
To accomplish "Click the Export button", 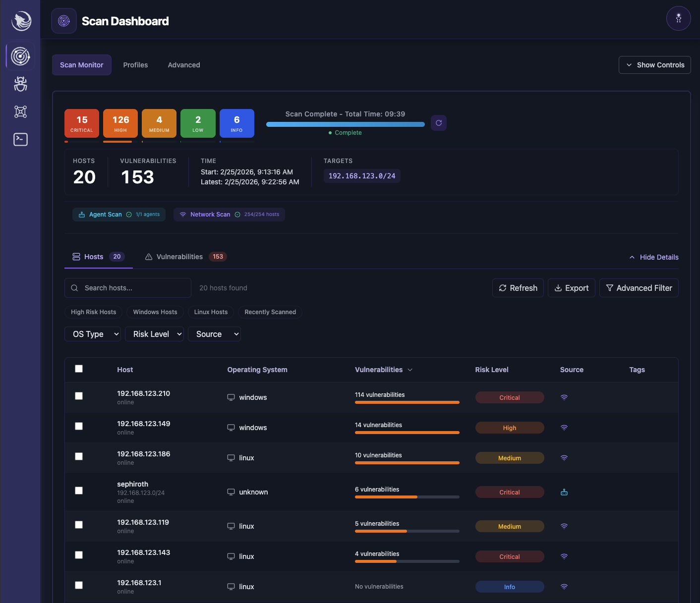I will click(x=571, y=288).
